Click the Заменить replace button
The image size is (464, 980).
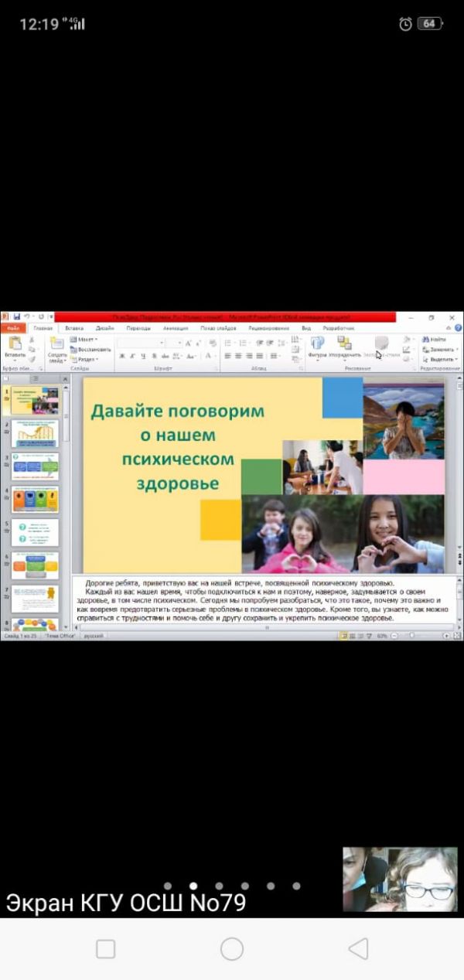tap(442, 349)
